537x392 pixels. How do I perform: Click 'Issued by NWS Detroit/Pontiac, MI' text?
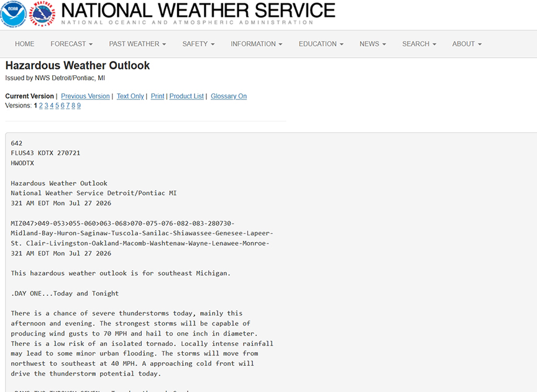coord(55,78)
